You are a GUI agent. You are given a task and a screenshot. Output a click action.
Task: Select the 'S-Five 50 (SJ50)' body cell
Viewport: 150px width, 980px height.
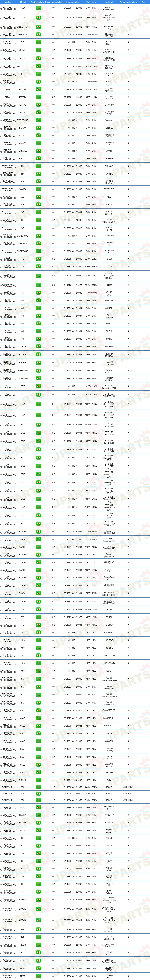[x=109, y=113]
